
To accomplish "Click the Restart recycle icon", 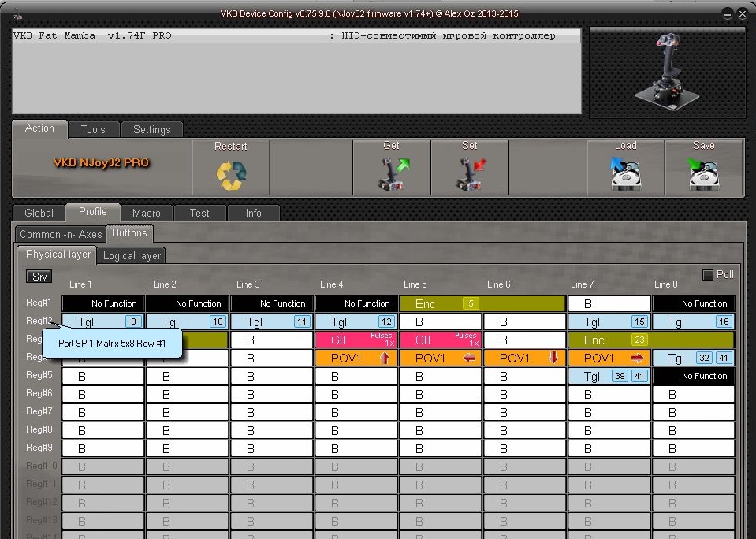I will (x=231, y=176).
